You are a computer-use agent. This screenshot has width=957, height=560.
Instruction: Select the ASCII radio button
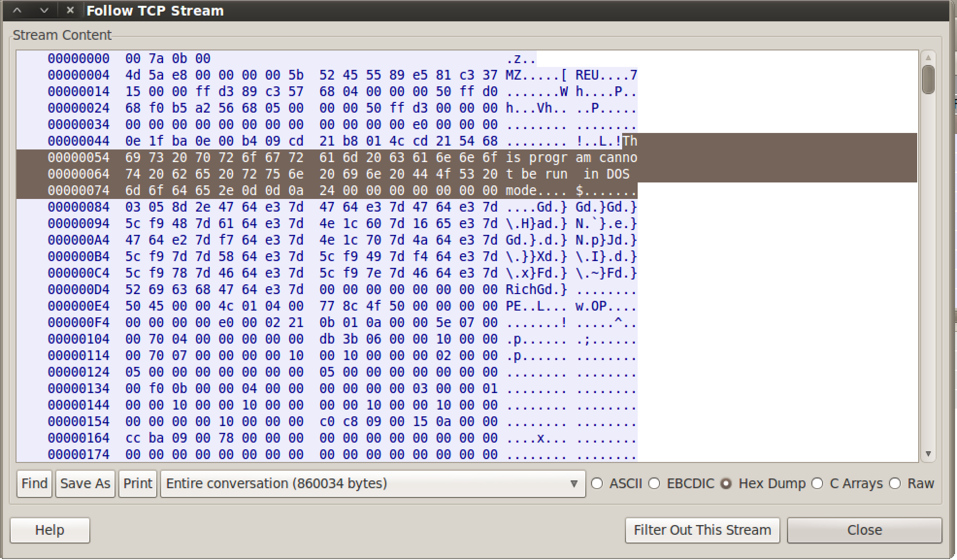coord(597,484)
